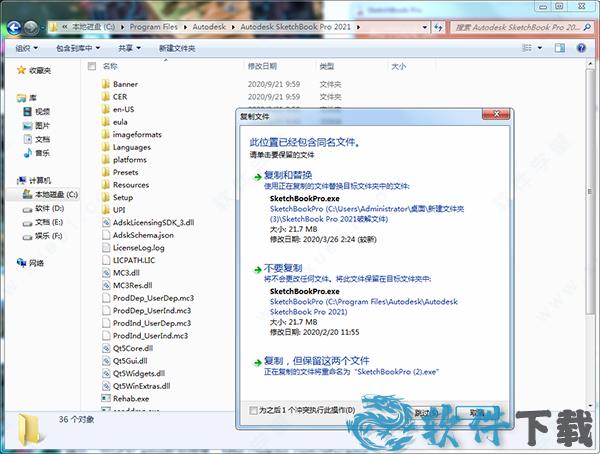Screen dimensions: 600x454
Task: Click the Rehab.exe file icon
Action: pos(105,398)
